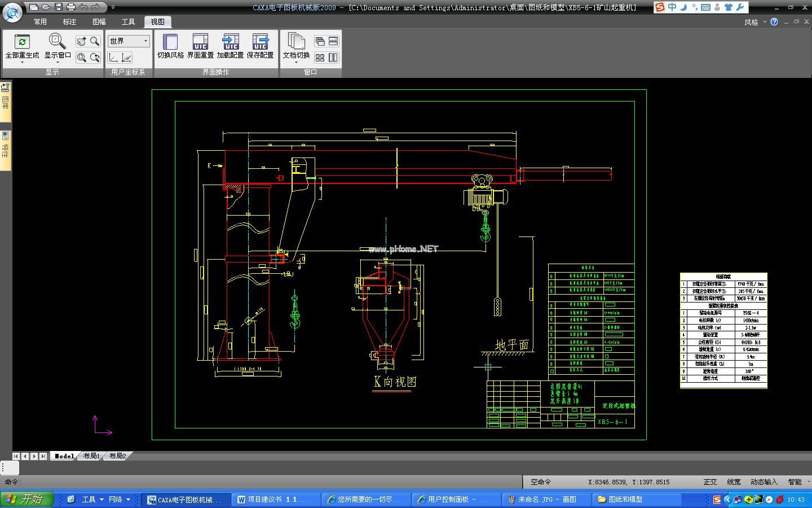Open 图纸和模型 folder in taskbar
Viewport: 812px width, 508px height.
pos(636,499)
